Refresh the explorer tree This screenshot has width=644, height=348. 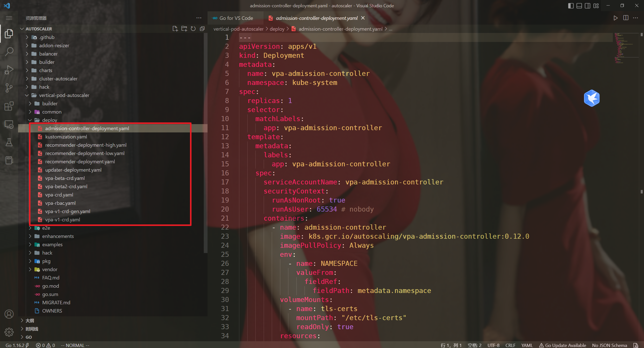point(193,29)
